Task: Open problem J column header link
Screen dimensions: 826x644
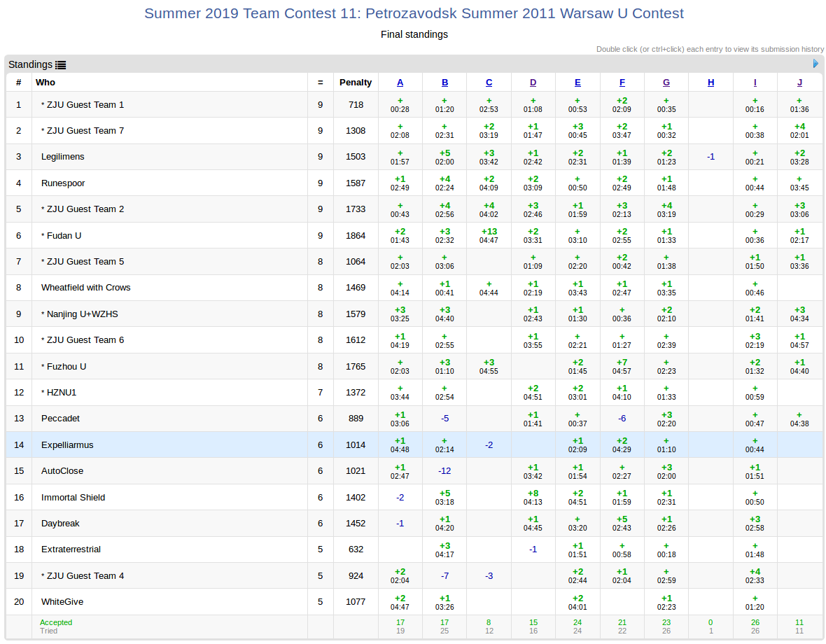Action: 799,83
